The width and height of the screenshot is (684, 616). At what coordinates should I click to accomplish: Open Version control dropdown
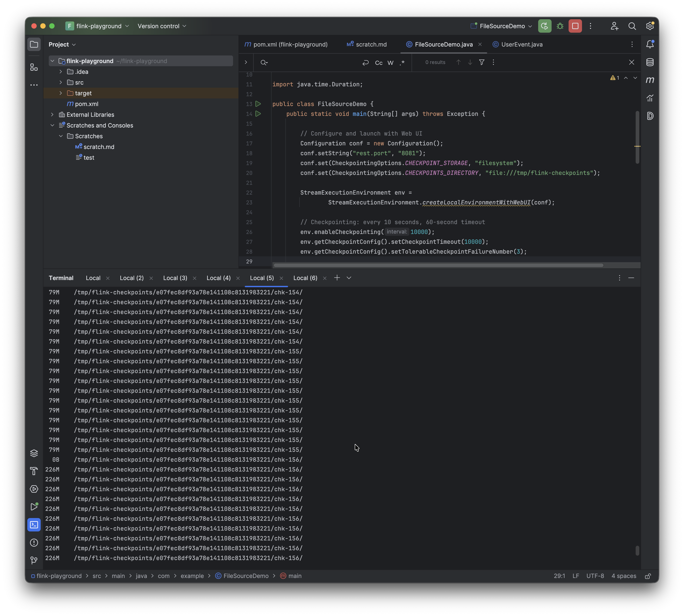pos(162,26)
